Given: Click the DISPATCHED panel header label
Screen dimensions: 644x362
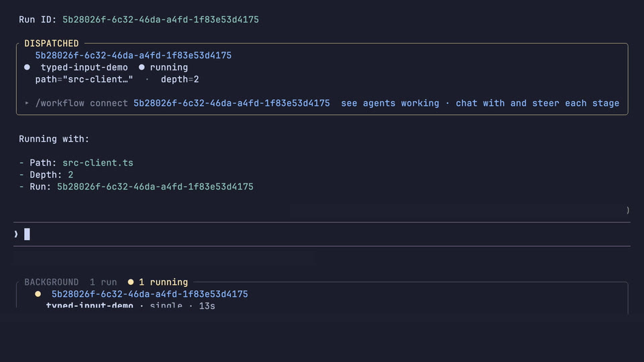Looking at the screenshot, I should [x=52, y=44].
